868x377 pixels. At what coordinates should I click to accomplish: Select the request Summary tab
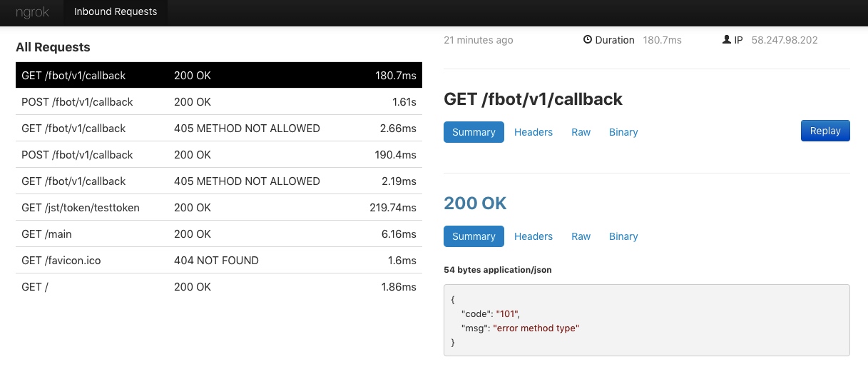click(x=474, y=132)
